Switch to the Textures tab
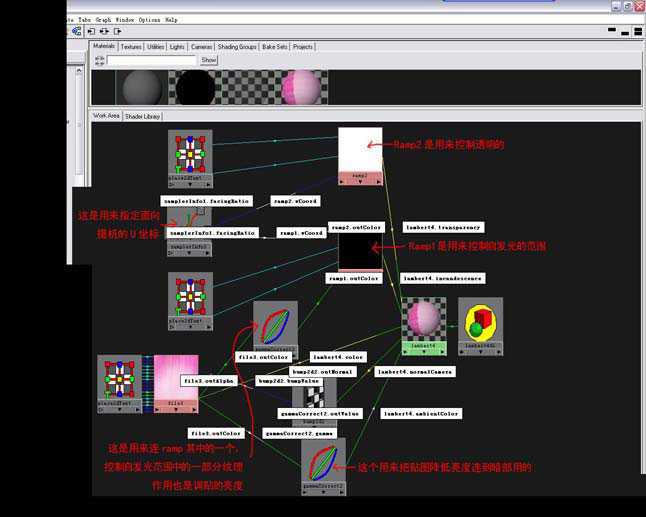 tap(131, 47)
